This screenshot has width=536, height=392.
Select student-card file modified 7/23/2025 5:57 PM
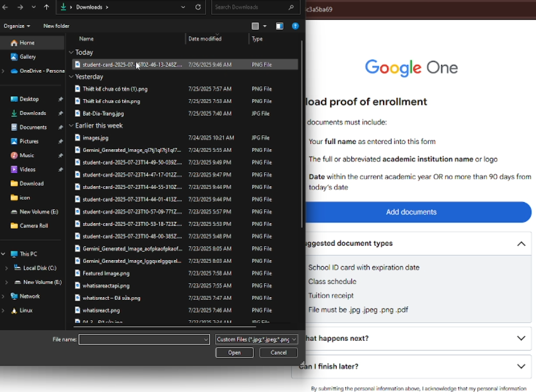click(185, 212)
